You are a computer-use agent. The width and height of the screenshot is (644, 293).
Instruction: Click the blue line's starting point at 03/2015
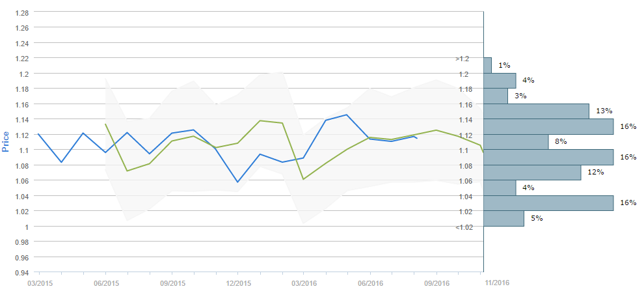coord(39,134)
